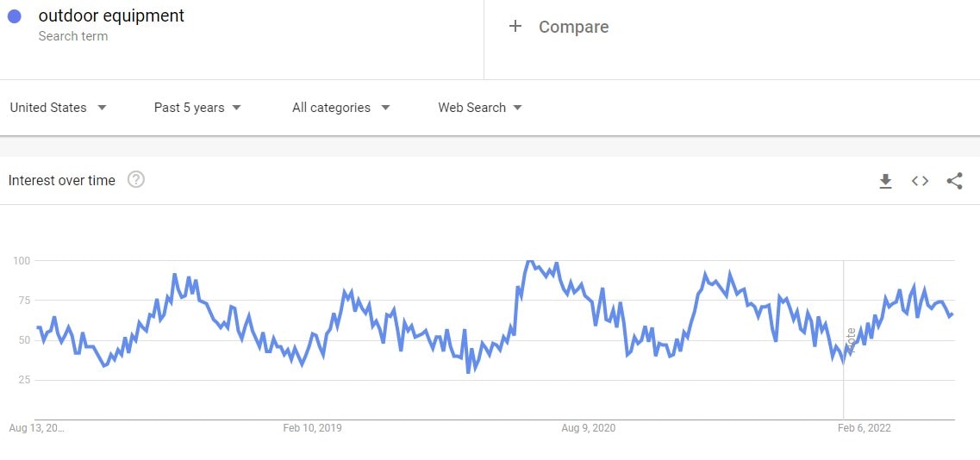Expand the Past 5 years dropdown
This screenshot has height=460, width=980.
coord(197,108)
